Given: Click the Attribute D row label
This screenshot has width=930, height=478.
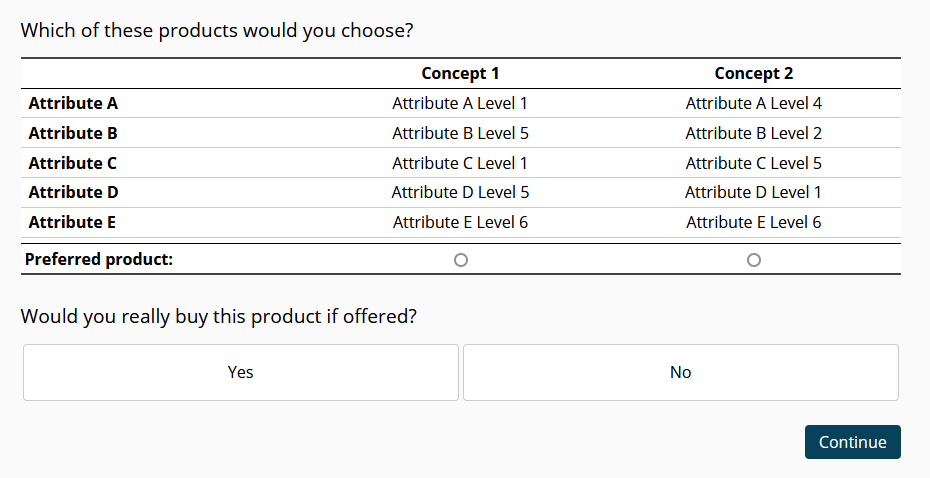Looking at the screenshot, I should point(73,192).
